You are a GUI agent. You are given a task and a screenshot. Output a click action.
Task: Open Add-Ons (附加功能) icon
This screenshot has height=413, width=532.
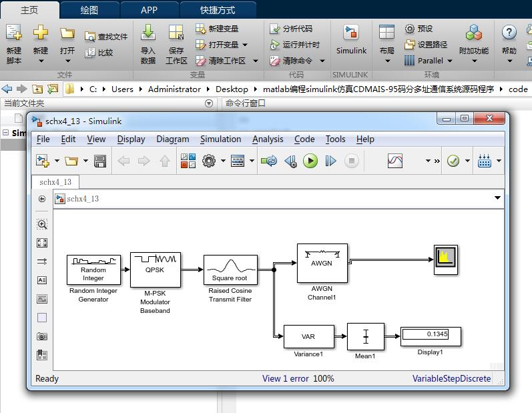[x=474, y=33]
